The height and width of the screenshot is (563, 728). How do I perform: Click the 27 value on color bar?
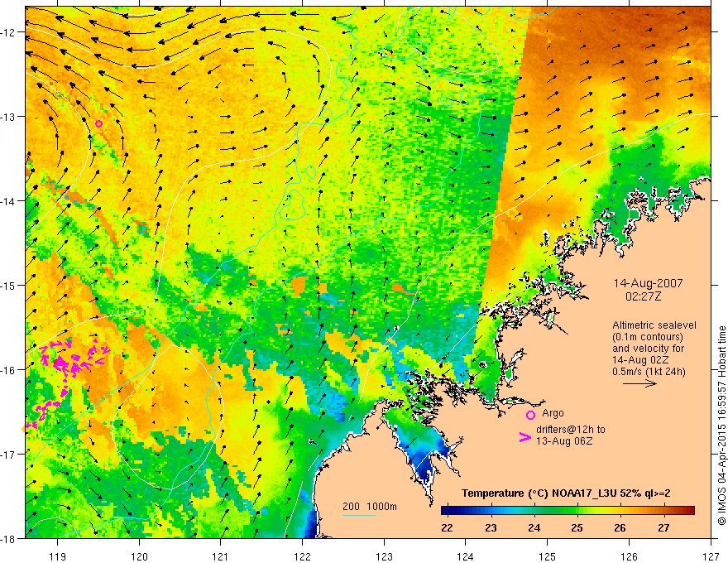pyautogui.click(x=664, y=527)
